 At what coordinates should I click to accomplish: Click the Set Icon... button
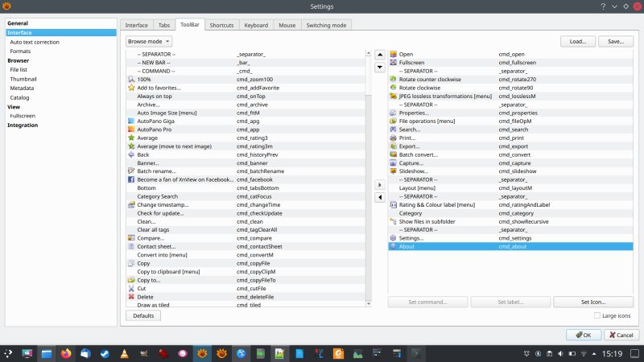click(592, 302)
